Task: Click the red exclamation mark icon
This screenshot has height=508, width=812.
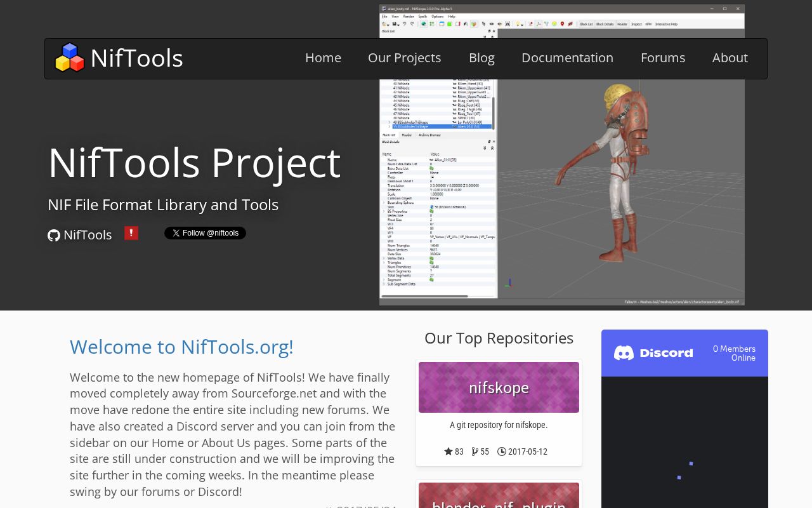Action: click(x=131, y=233)
